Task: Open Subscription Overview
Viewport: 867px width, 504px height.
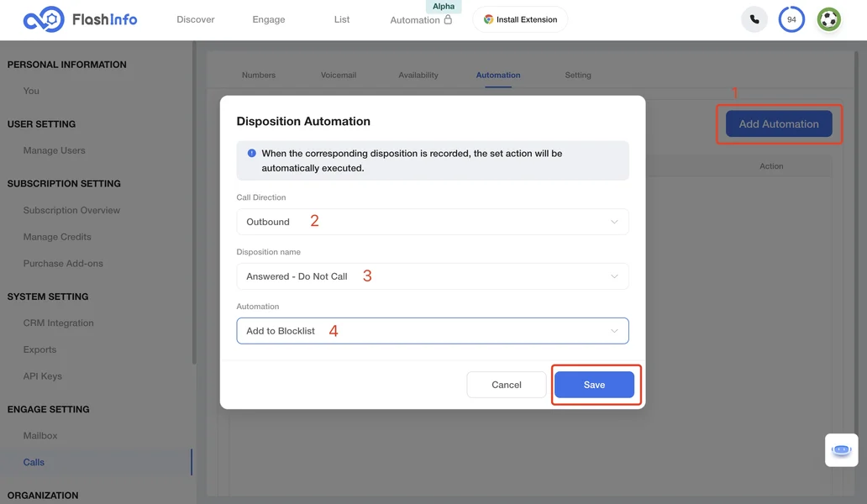Action: coord(71,210)
